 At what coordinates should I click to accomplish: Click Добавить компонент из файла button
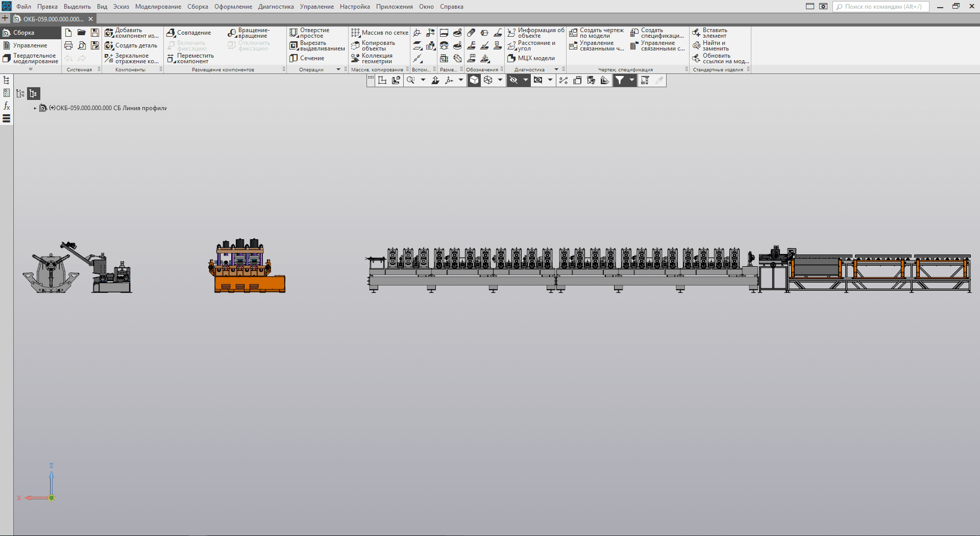click(x=132, y=33)
